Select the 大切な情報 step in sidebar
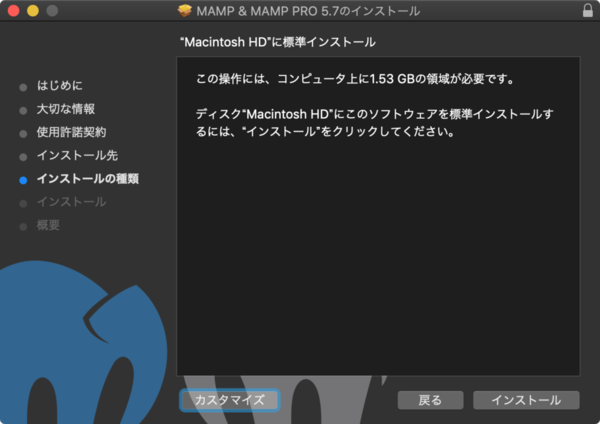The width and height of the screenshot is (600, 424). coord(66,109)
